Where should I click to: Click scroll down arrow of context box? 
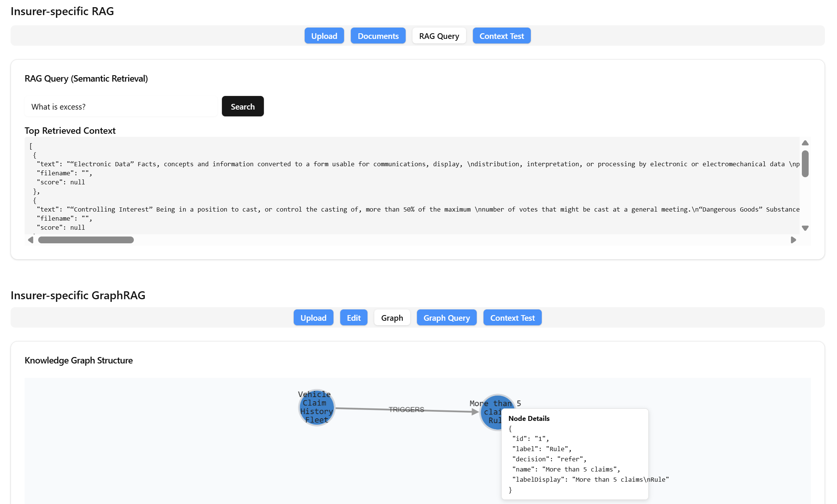(x=805, y=228)
